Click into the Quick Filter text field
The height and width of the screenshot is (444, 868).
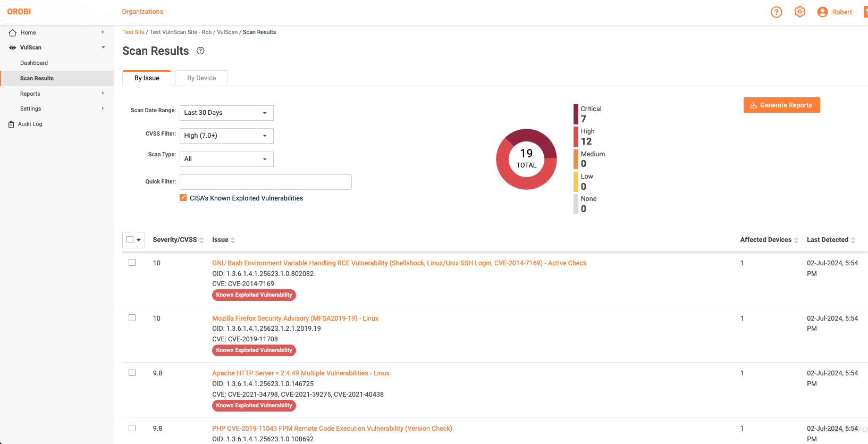click(x=265, y=182)
